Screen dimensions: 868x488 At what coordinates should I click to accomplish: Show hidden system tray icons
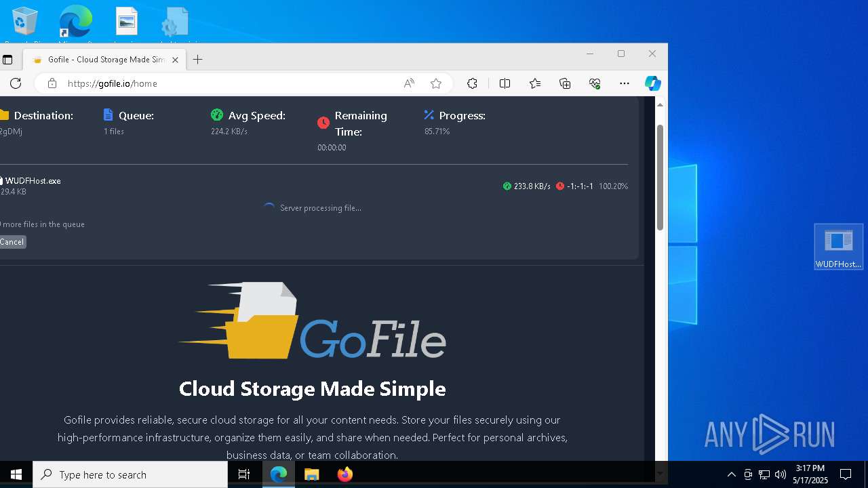(x=731, y=474)
